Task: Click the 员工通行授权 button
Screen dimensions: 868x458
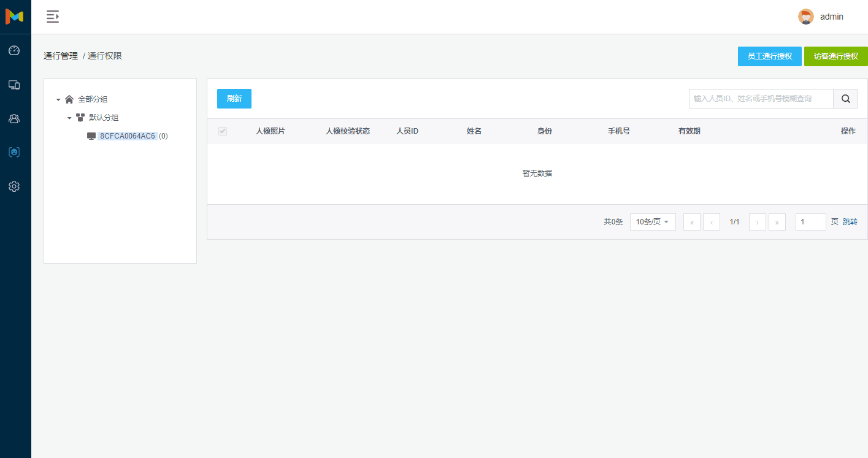Action: 769,56
